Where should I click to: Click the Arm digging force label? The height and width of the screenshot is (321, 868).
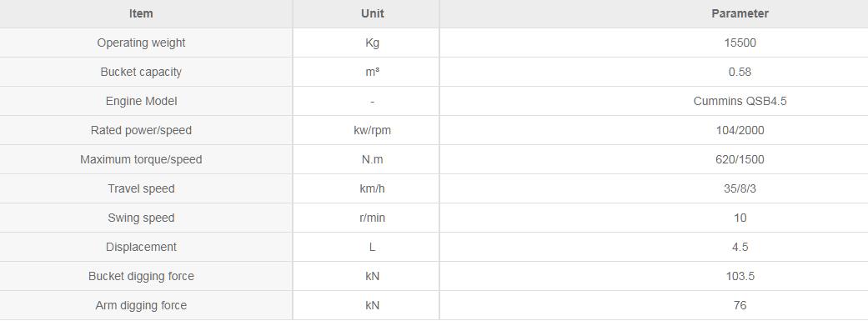click(x=141, y=305)
